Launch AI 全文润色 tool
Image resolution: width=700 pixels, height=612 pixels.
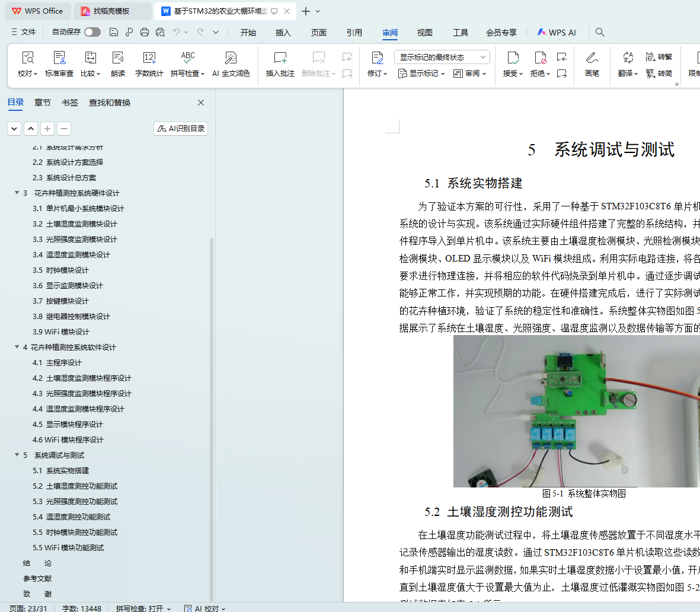[x=231, y=58]
